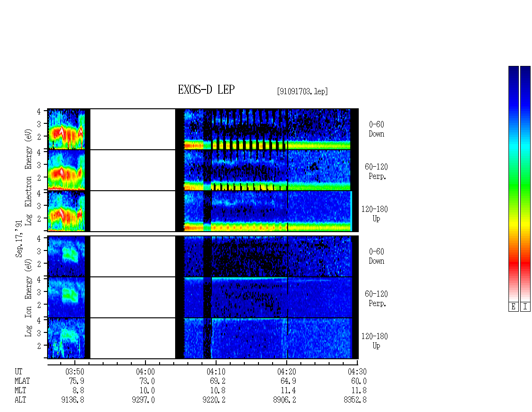
Task: Click the MLAT value 60.0
Action: tap(359, 381)
